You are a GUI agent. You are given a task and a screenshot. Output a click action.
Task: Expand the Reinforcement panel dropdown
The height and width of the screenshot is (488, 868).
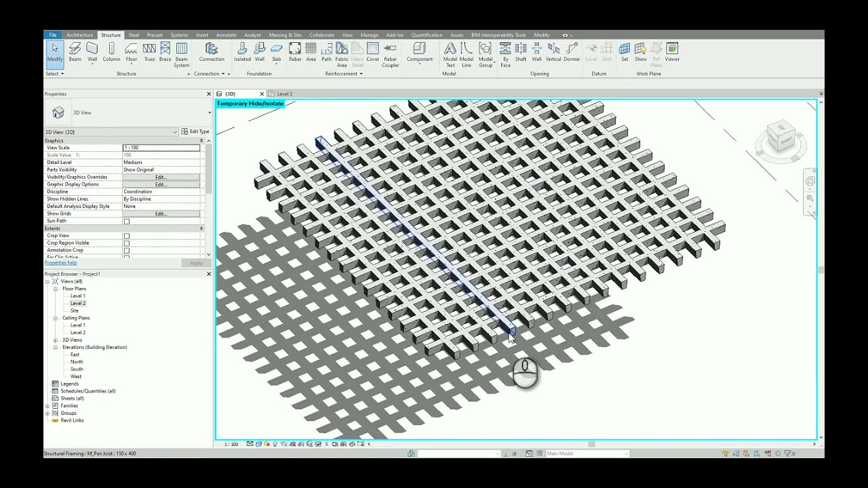pos(344,74)
